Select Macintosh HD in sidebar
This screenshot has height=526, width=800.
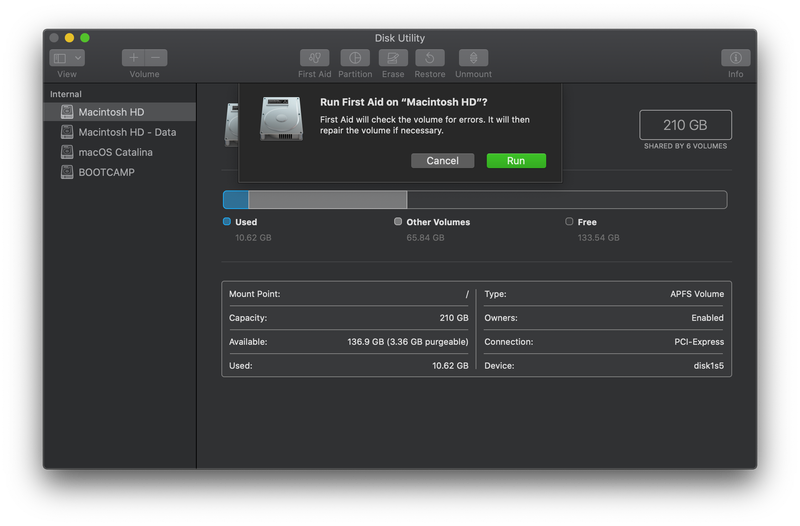111,112
